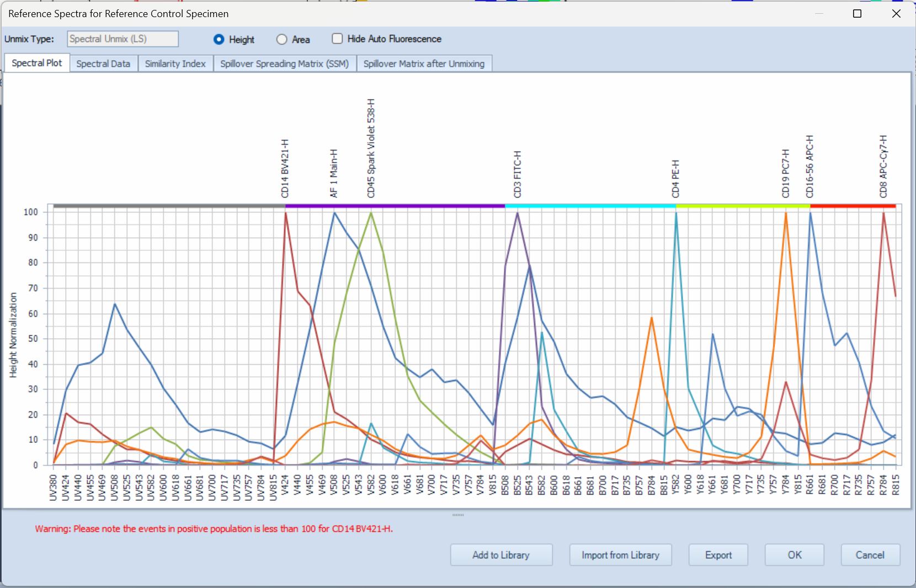Click the Add to Library button

click(501, 555)
